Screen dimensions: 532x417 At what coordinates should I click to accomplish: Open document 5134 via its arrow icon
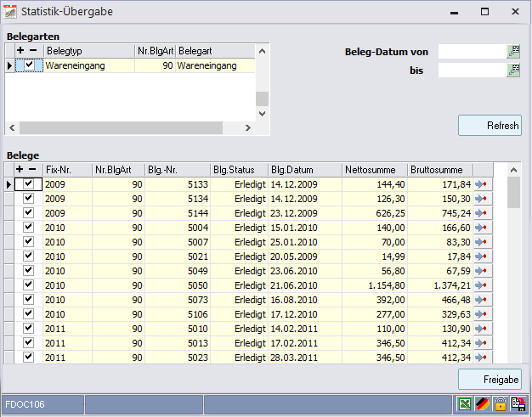click(x=482, y=199)
